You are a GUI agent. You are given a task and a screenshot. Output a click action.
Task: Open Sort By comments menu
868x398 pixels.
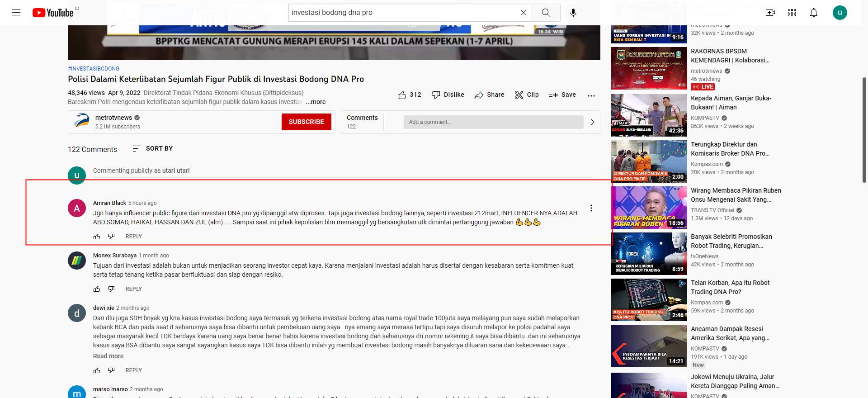[x=152, y=148]
